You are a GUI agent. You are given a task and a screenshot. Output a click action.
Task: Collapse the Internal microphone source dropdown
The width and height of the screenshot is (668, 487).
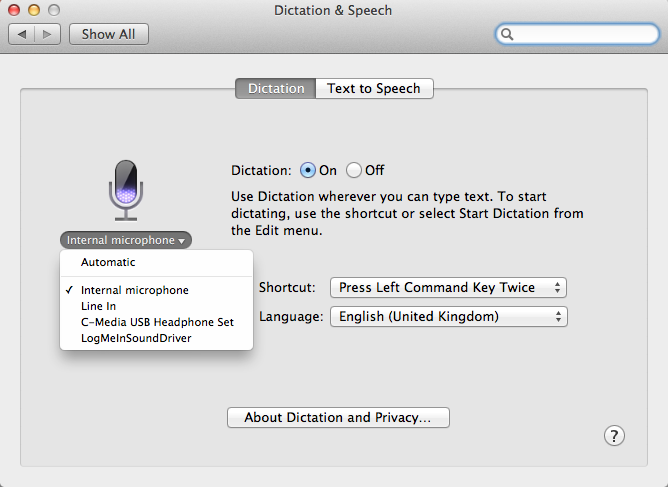(x=125, y=240)
